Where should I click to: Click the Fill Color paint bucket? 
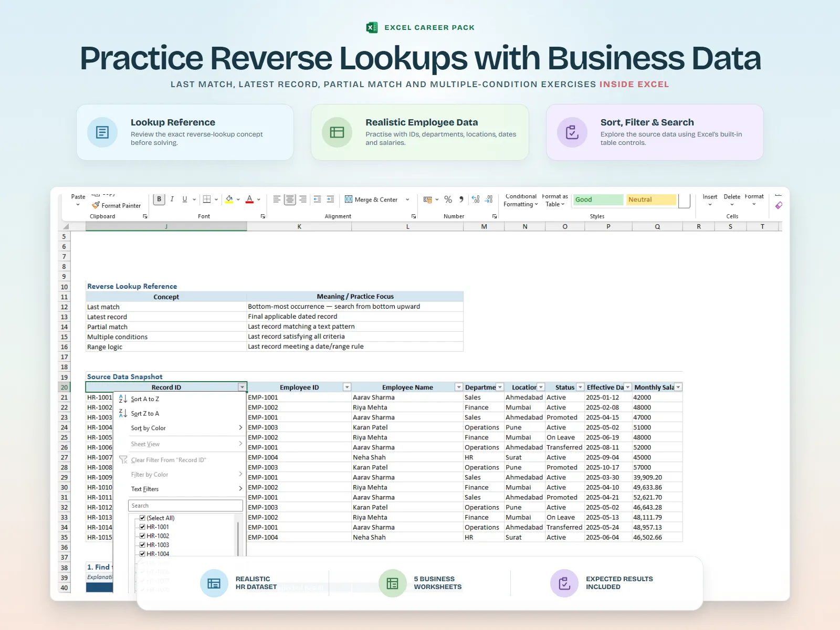click(x=229, y=199)
